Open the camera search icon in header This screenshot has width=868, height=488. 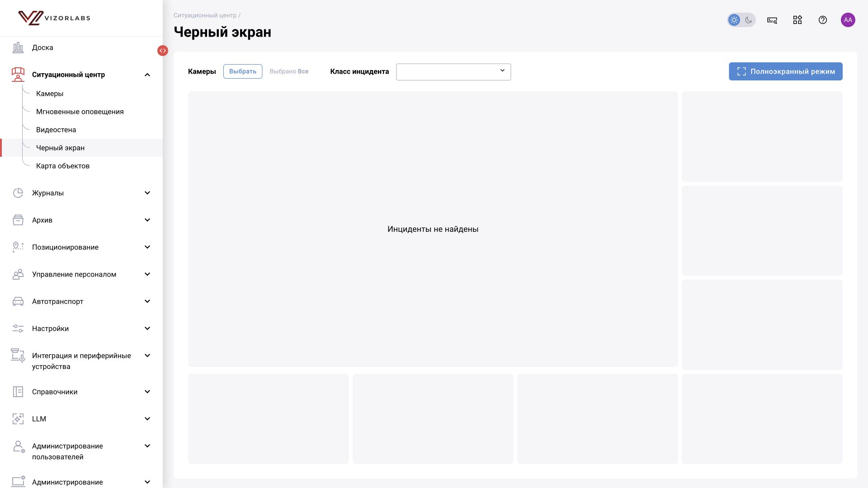tap(772, 20)
